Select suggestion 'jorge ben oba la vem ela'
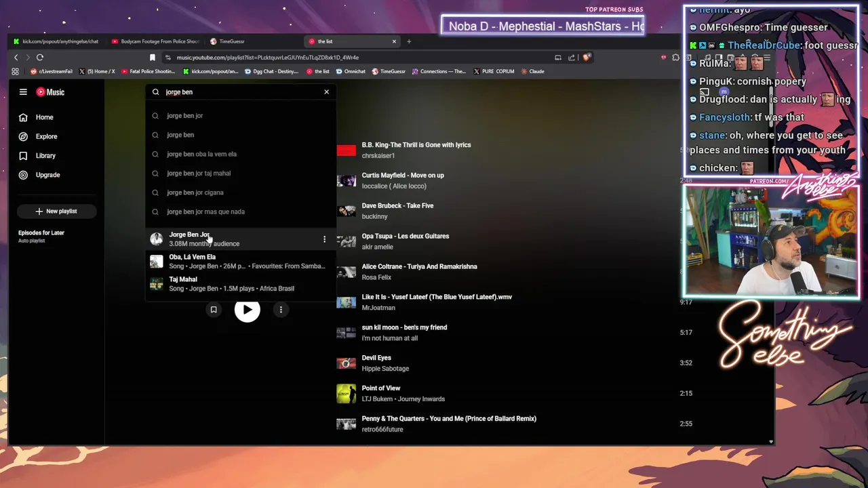Image resolution: width=868 pixels, height=488 pixels. 241,154
